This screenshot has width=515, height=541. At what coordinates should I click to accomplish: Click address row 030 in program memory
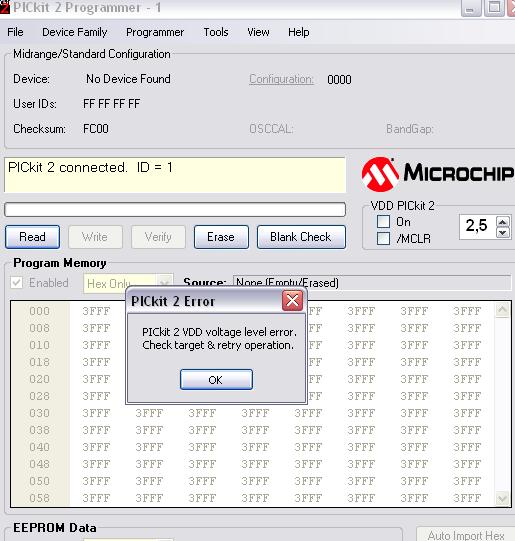pos(39,413)
